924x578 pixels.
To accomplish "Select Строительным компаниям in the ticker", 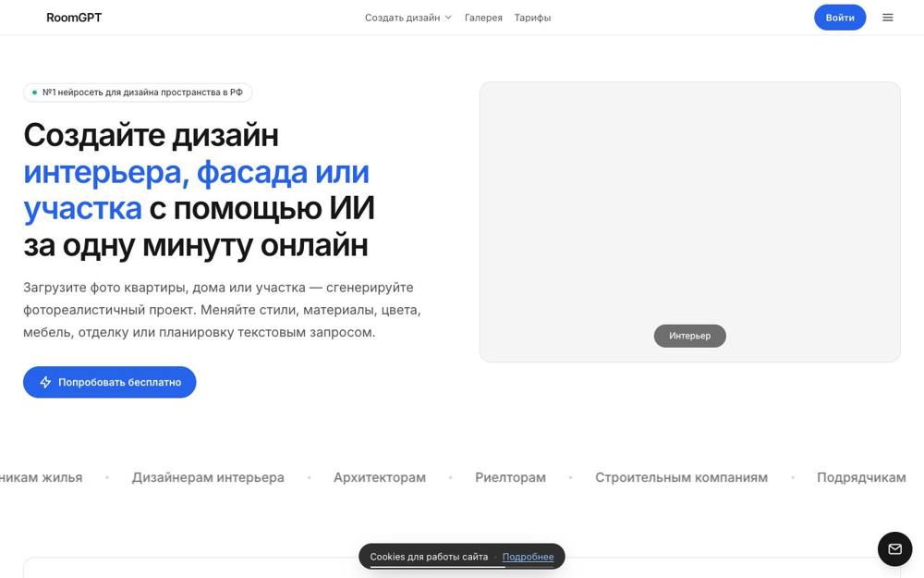I will pyautogui.click(x=681, y=477).
